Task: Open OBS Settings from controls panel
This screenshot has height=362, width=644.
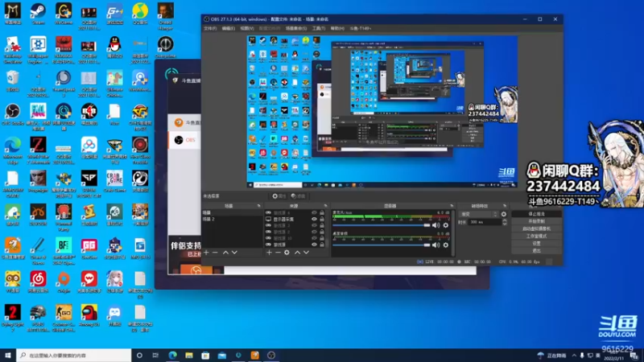Action: [x=536, y=244]
